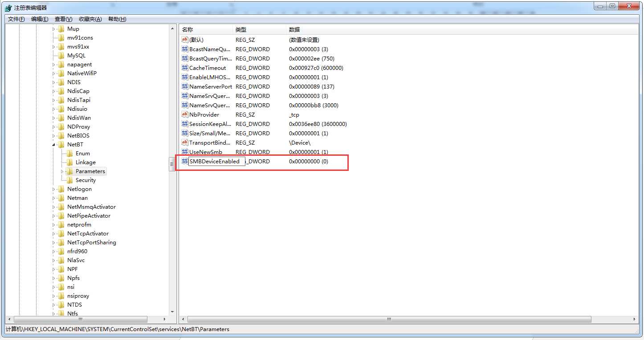
Task: Click the Registry Editor title bar icon
Action: pyautogui.click(x=8, y=8)
